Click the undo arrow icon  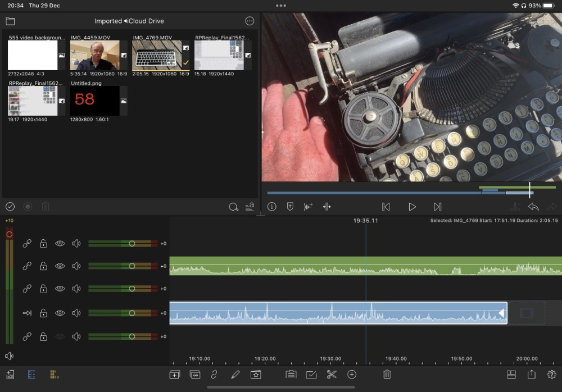coord(533,207)
